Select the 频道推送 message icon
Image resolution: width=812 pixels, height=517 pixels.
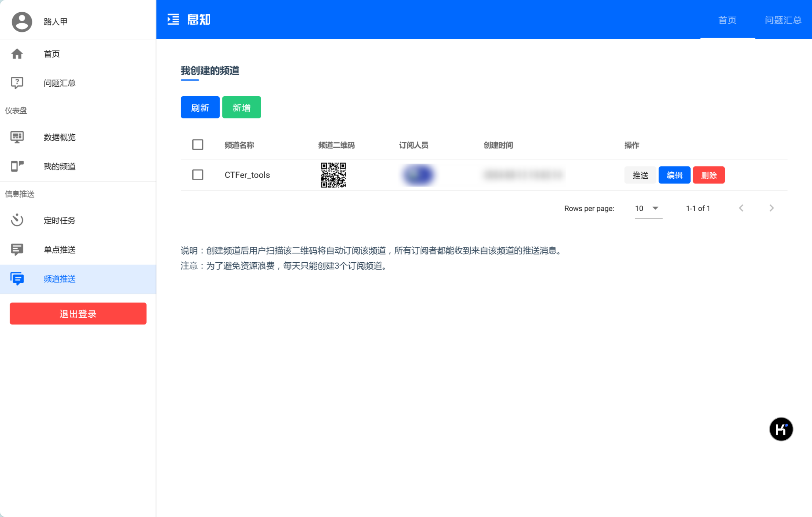point(17,279)
